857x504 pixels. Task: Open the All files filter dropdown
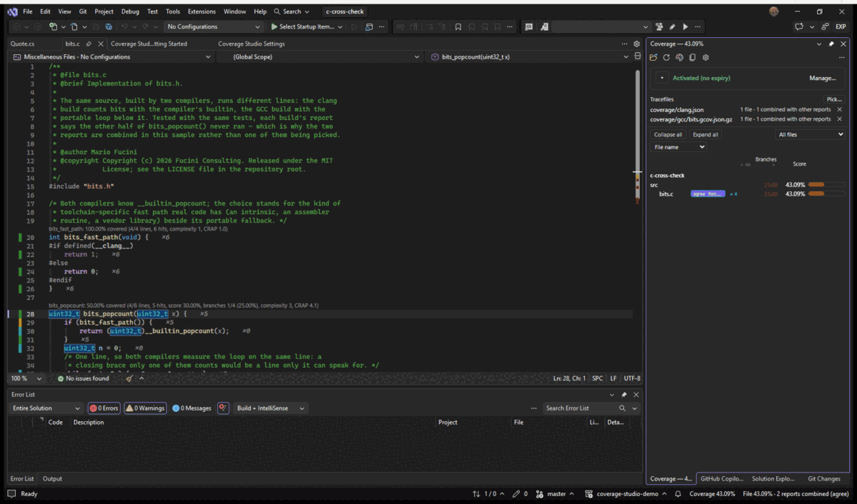click(x=811, y=134)
